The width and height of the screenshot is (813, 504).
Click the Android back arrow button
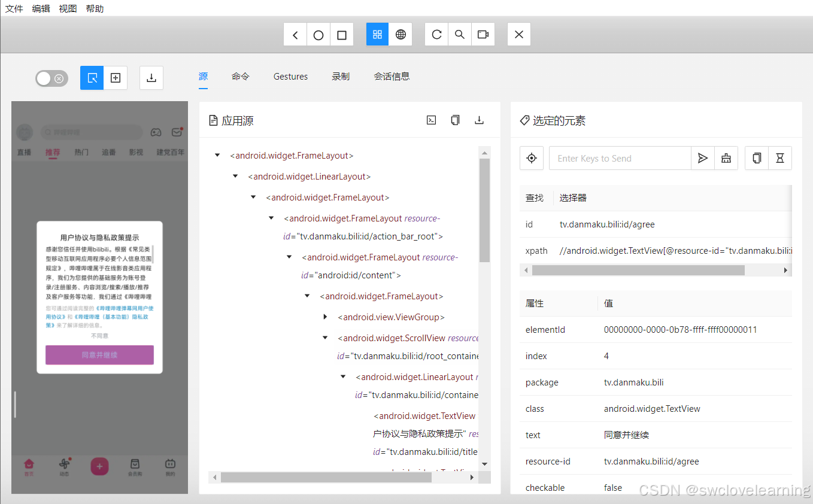pos(295,35)
